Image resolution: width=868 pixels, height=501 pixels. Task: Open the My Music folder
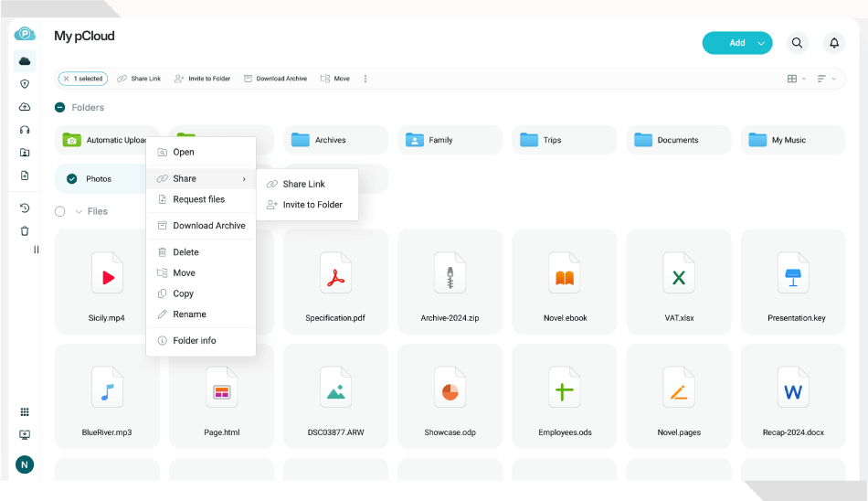coord(793,140)
